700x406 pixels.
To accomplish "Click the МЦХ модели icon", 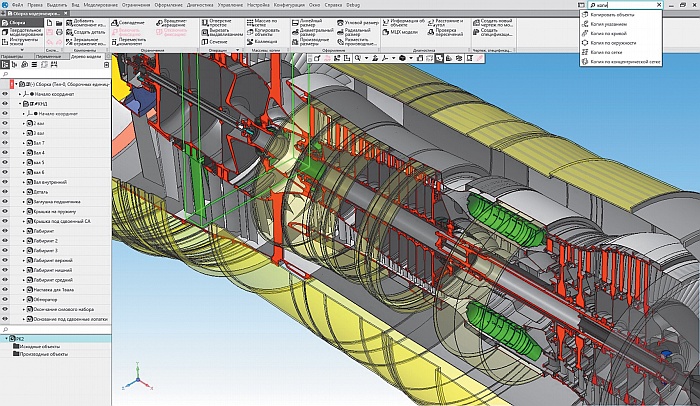I will pos(384,33).
